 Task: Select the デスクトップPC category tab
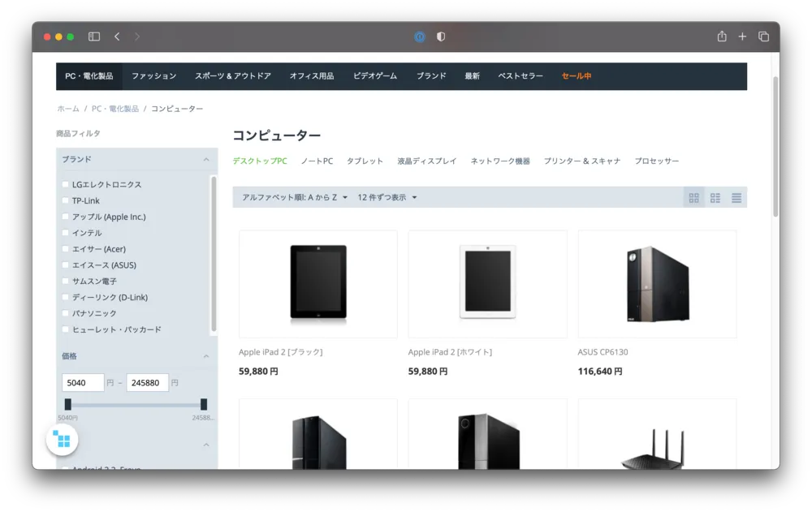tap(260, 161)
